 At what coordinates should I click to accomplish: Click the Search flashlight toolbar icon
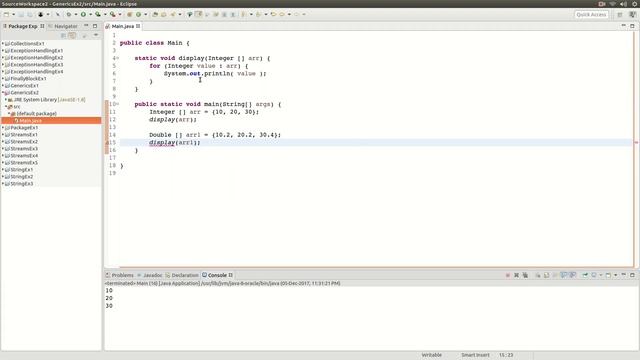(x=173, y=14)
